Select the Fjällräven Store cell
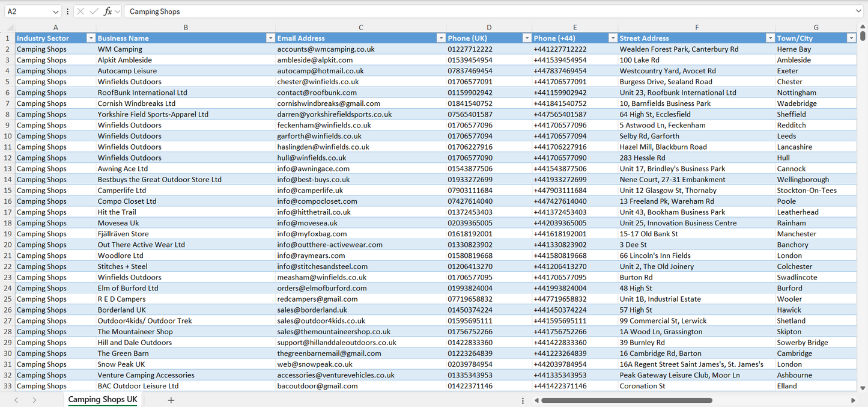The height and width of the screenshot is (407, 868). 186,234
